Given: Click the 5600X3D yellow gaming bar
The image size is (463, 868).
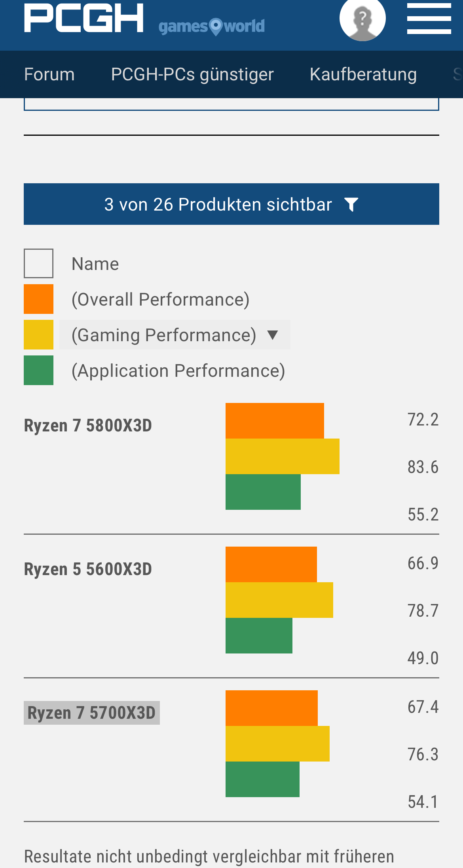Looking at the screenshot, I should (x=279, y=600).
